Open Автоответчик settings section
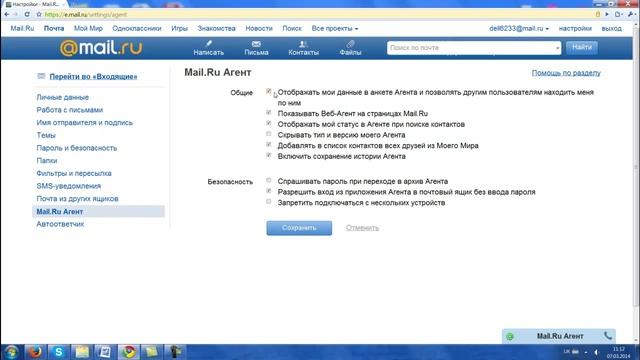640x360 pixels. coord(60,224)
